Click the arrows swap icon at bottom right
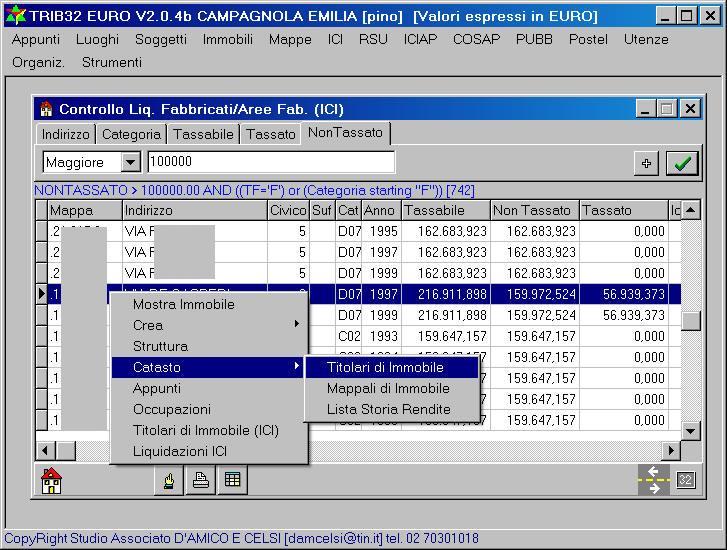The image size is (727, 550). [653, 480]
